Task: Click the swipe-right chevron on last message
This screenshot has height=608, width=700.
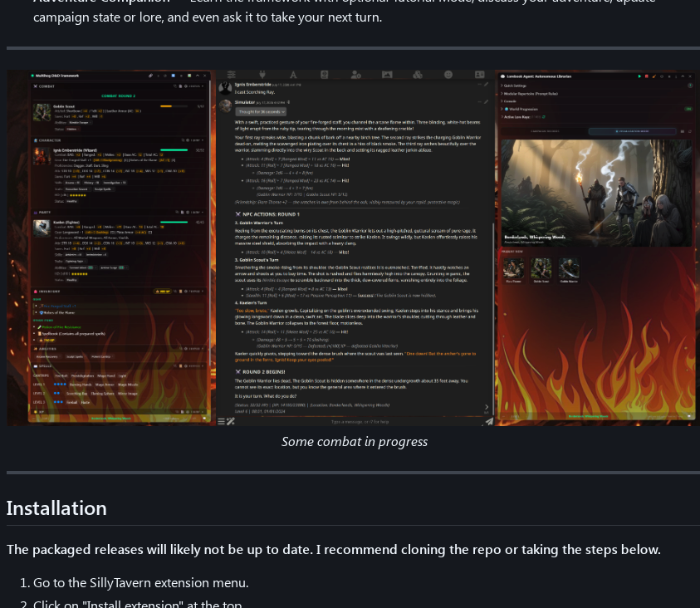Action: (x=486, y=407)
